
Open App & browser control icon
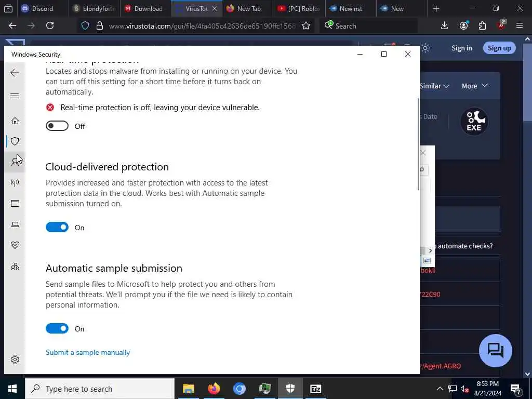click(15, 204)
